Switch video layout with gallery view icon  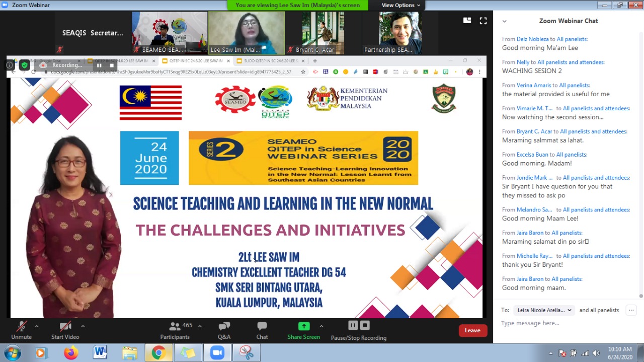click(467, 21)
